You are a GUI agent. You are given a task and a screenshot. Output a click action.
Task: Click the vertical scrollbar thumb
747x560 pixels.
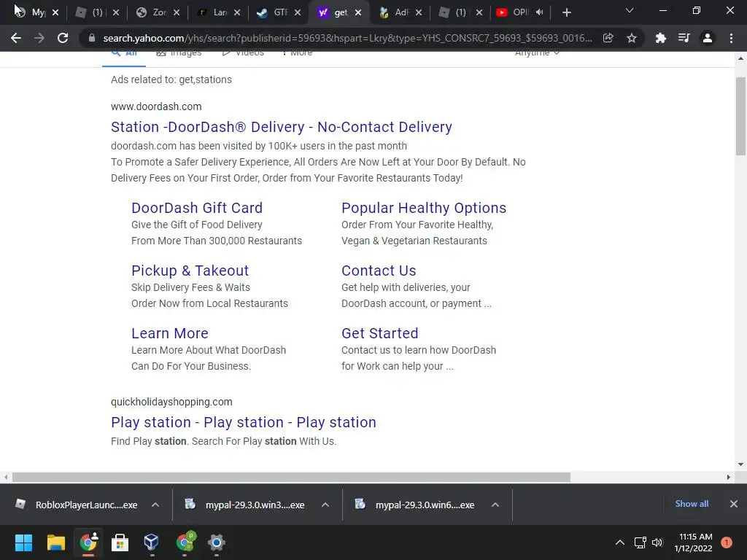point(740,116)
